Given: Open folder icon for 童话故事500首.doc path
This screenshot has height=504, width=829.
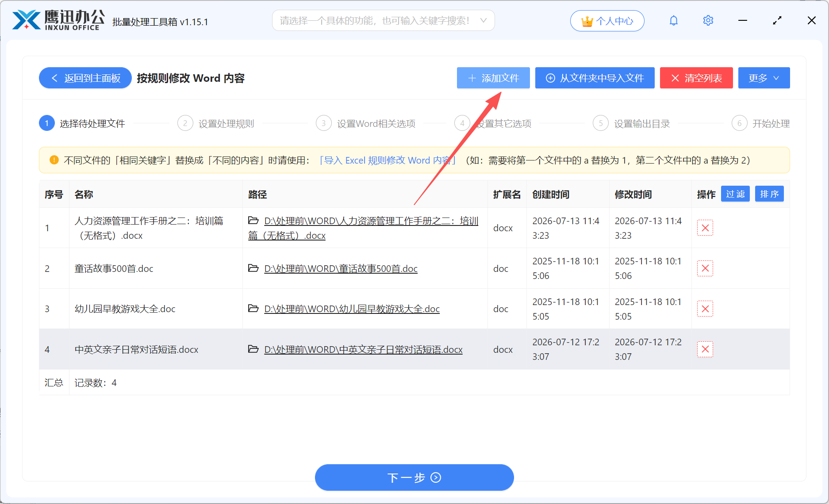Looking at the screenshot, I should click(x=253, y=268).
